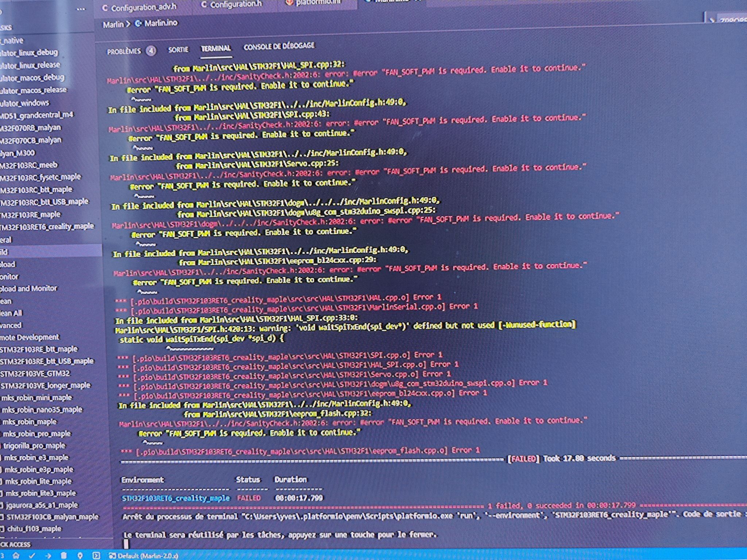Click the PlatformIO Home icon in status bar
This screenshot has width=747, height=560.
[16, 555]
